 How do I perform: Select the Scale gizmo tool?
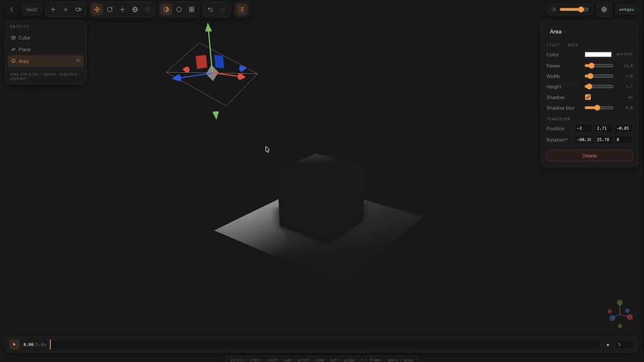click(122, 10)
